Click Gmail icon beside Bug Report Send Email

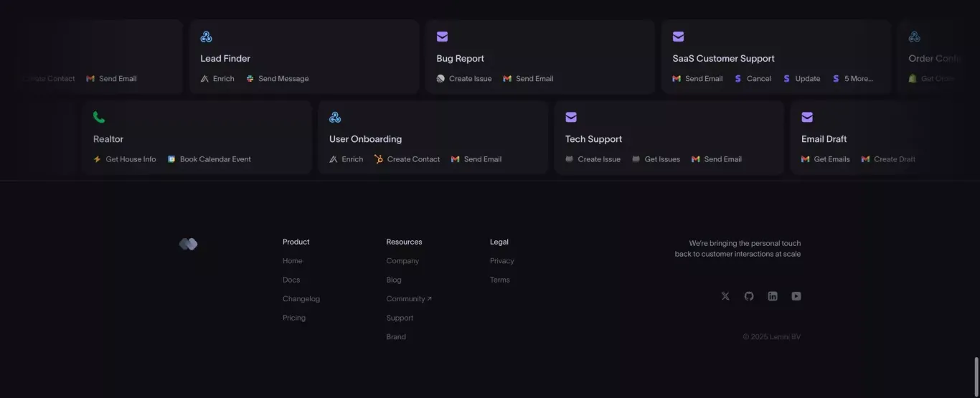click(x=507, y=79)
